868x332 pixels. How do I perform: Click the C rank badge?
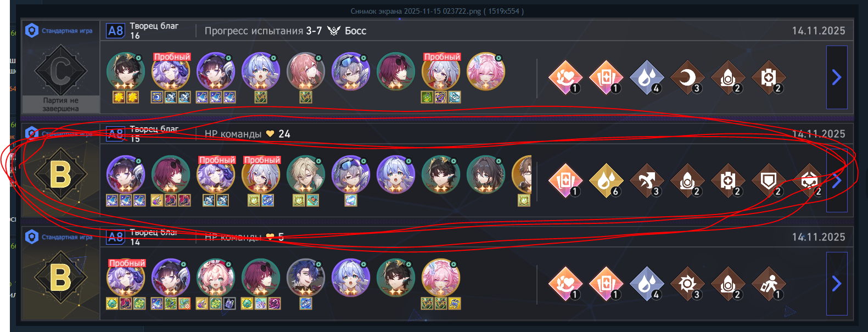pos(60,70)
